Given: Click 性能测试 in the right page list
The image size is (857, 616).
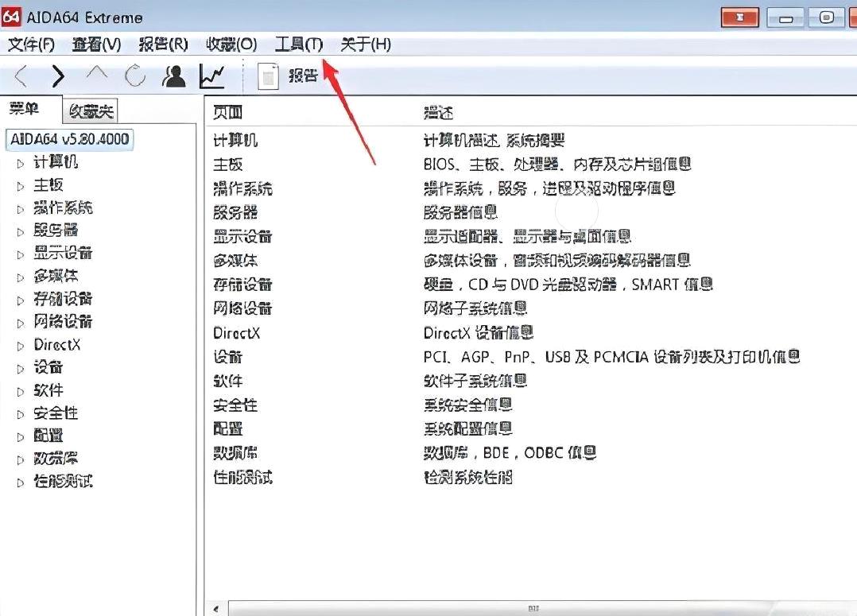Looking at the screenshot, I should click(242, 477).
